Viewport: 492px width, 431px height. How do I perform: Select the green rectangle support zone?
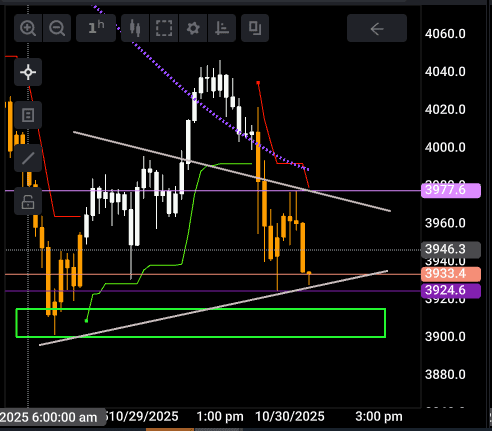pos(201,323)
